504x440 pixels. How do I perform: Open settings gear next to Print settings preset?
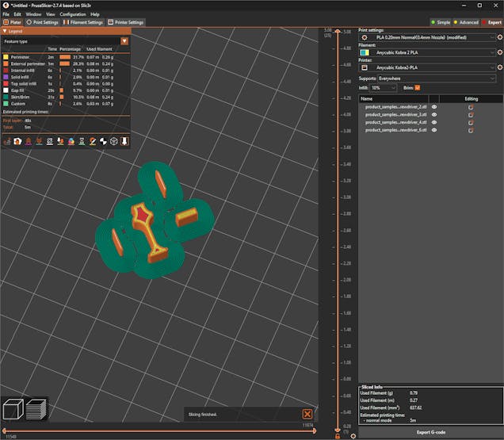(x=498, y=36)
